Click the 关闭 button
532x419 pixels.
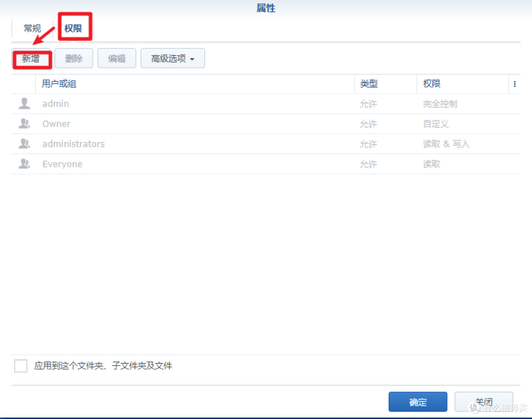pos(484,402)
